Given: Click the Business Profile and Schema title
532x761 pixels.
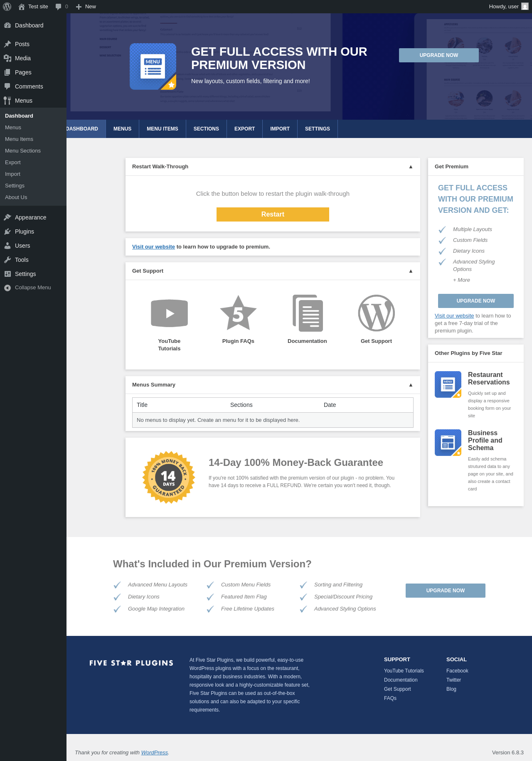Looking at the screenshot, I should pos(485,441).
